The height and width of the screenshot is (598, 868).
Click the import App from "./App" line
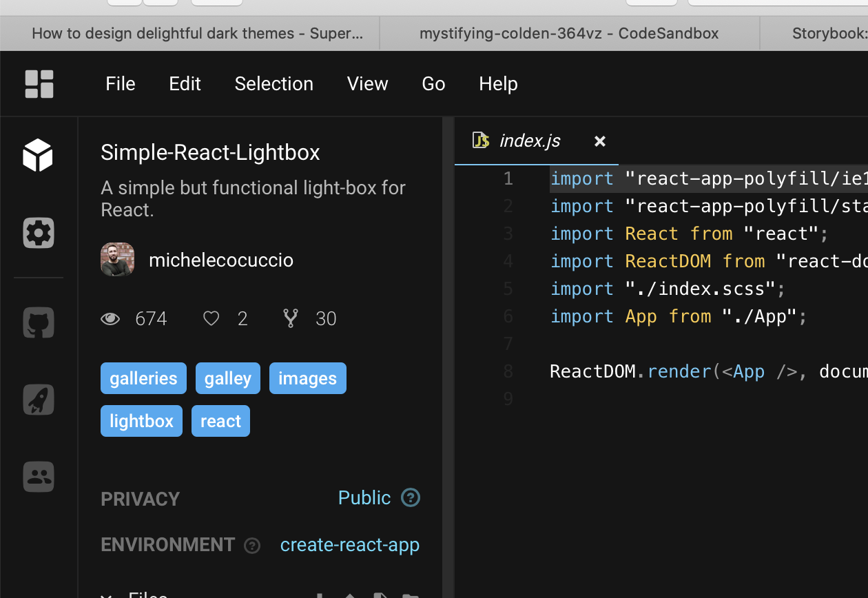679,316
